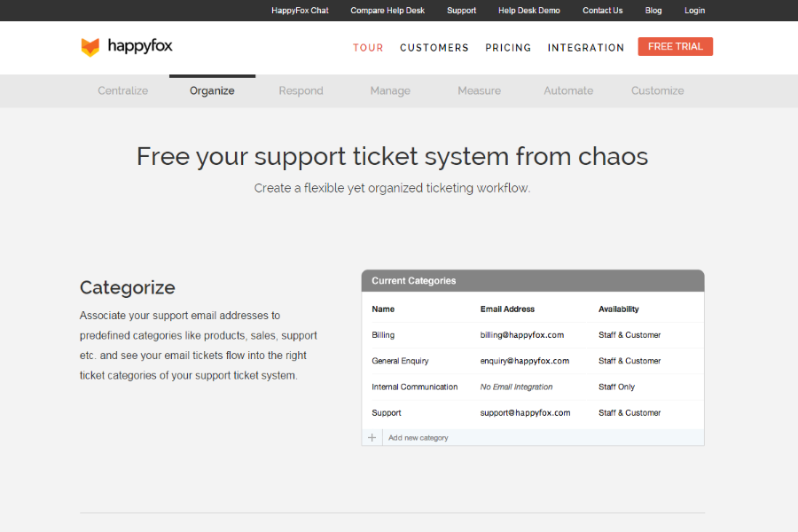Open the Automate tab
Viewport: 798px width, 532px height.
(x=568, y=90)
